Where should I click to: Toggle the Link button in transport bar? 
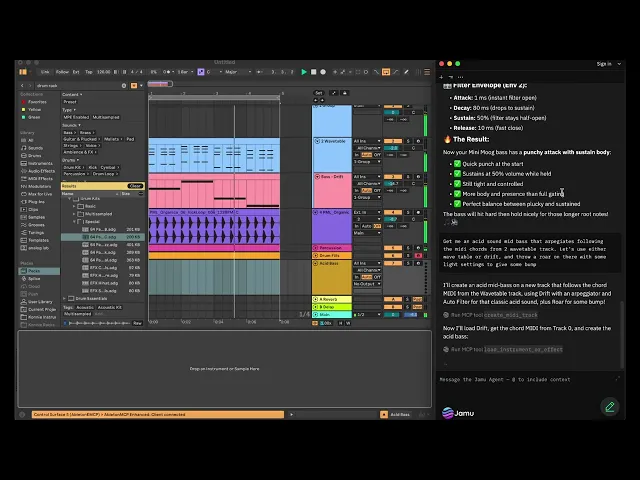45,72
